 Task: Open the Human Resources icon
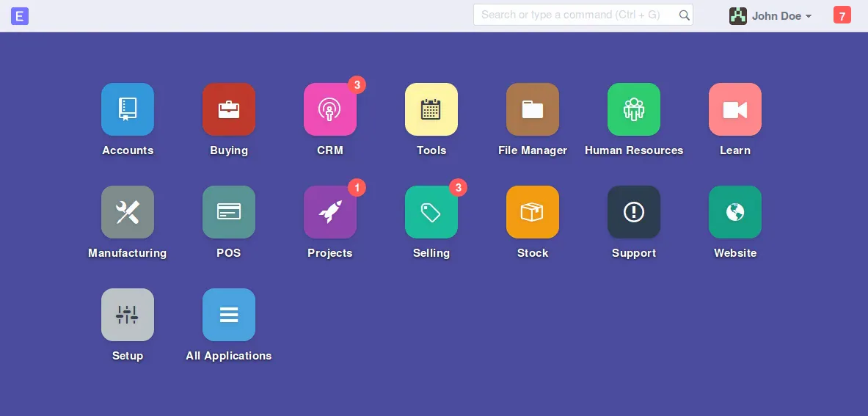pyautogui.click(x=634, y=109)
